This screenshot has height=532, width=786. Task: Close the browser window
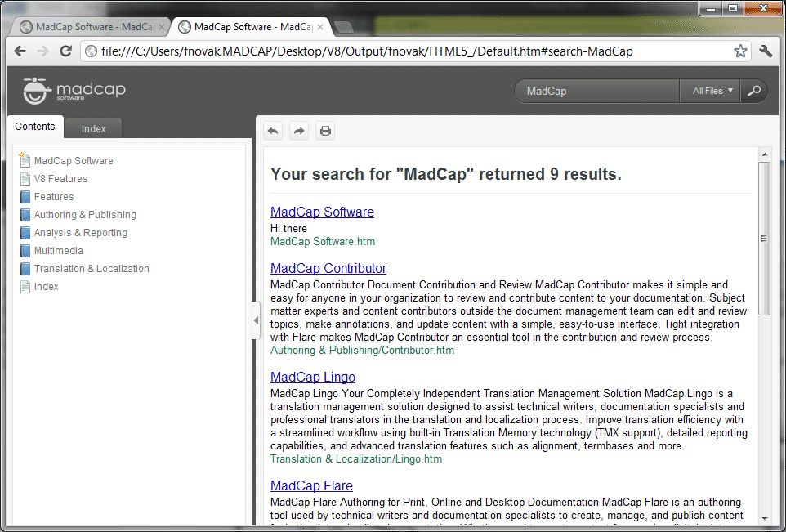763,8
